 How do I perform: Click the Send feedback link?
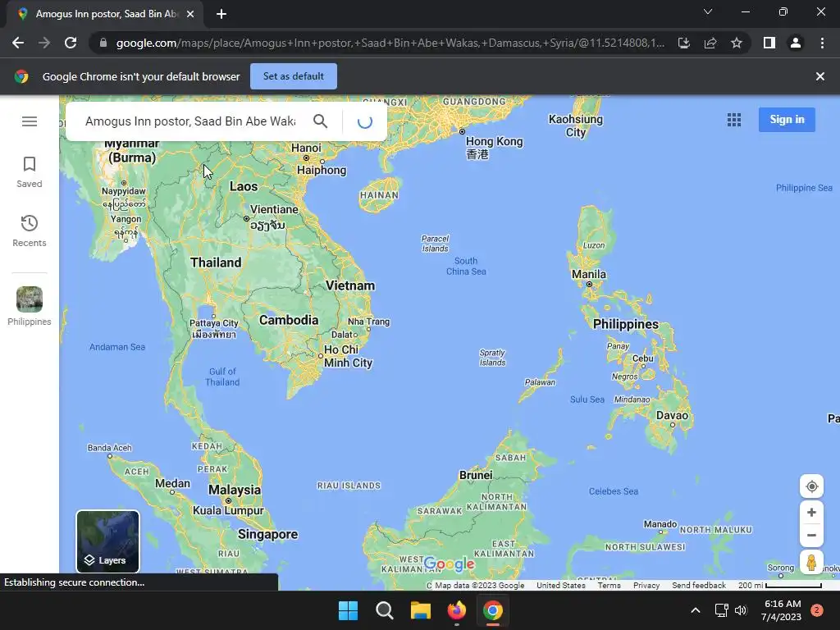(699, 585)
